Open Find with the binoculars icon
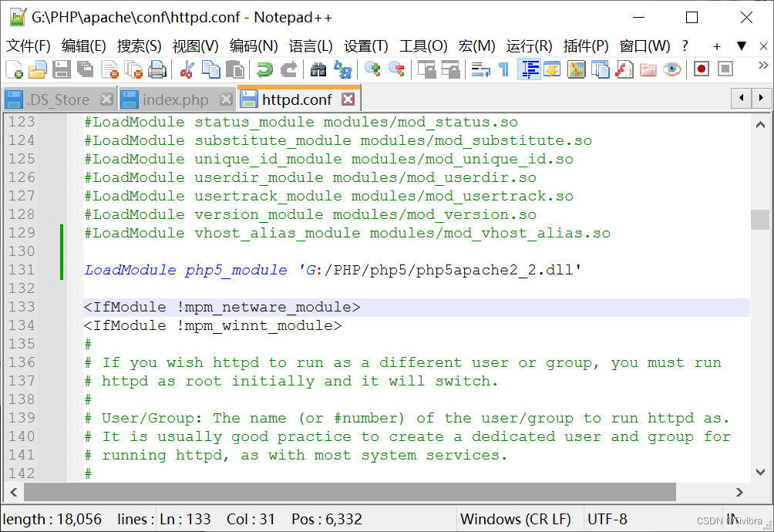774x532 pixels. [x=318, y=69]
